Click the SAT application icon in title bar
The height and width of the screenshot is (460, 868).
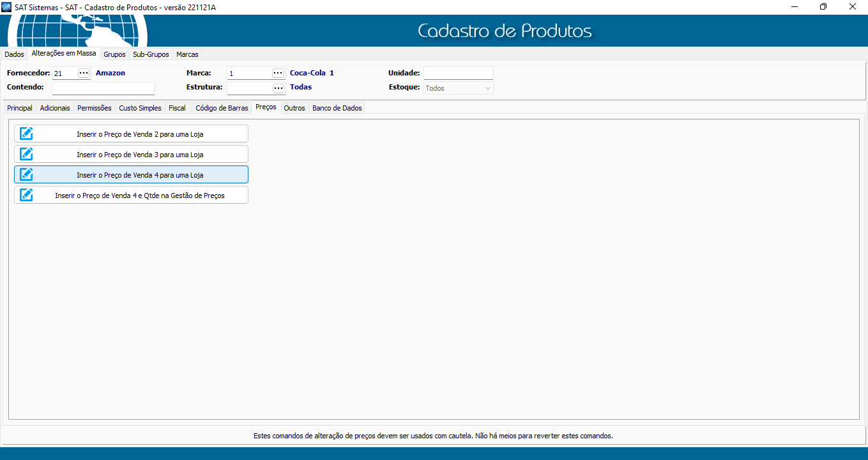pyautogui.click(x=6, y=6)
